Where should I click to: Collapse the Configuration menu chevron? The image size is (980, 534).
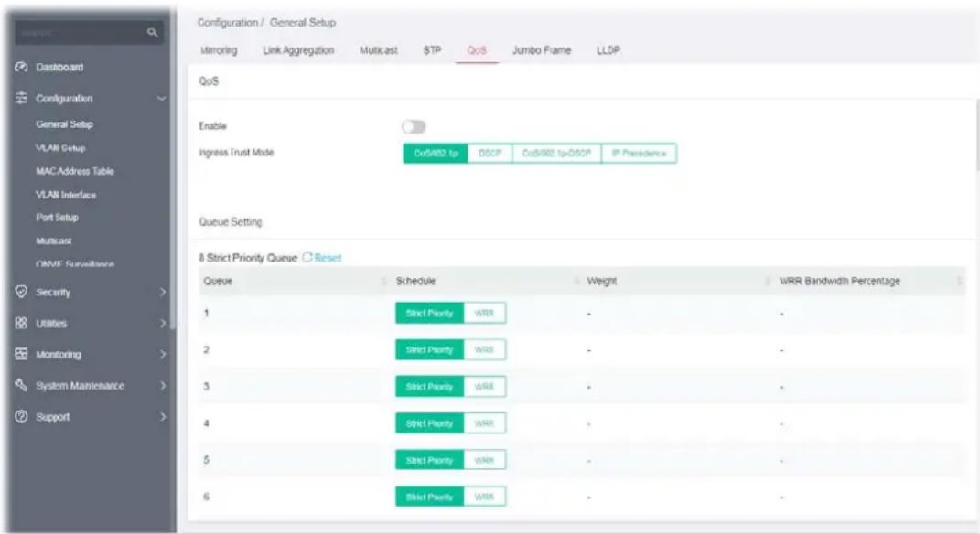(161, 99)
